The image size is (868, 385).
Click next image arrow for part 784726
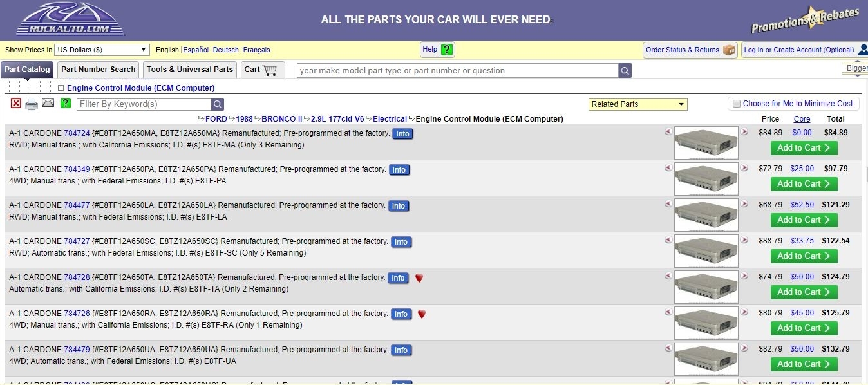click(744, 312)
